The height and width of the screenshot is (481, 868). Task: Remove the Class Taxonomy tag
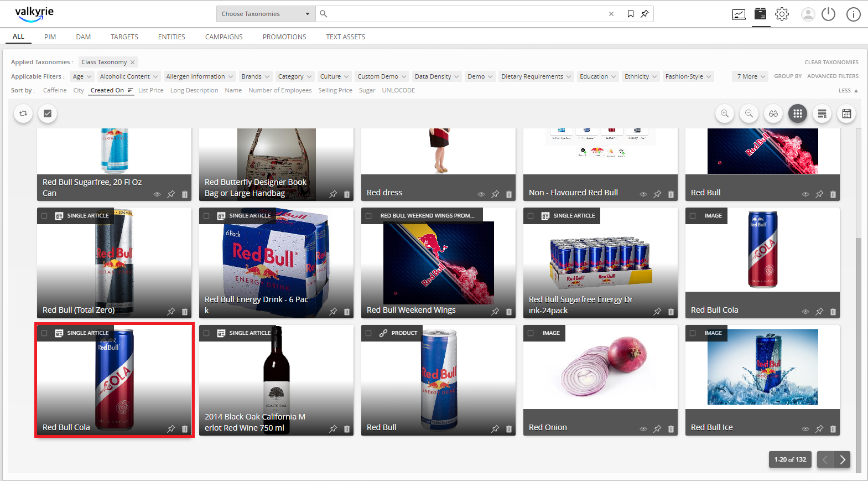133,62
